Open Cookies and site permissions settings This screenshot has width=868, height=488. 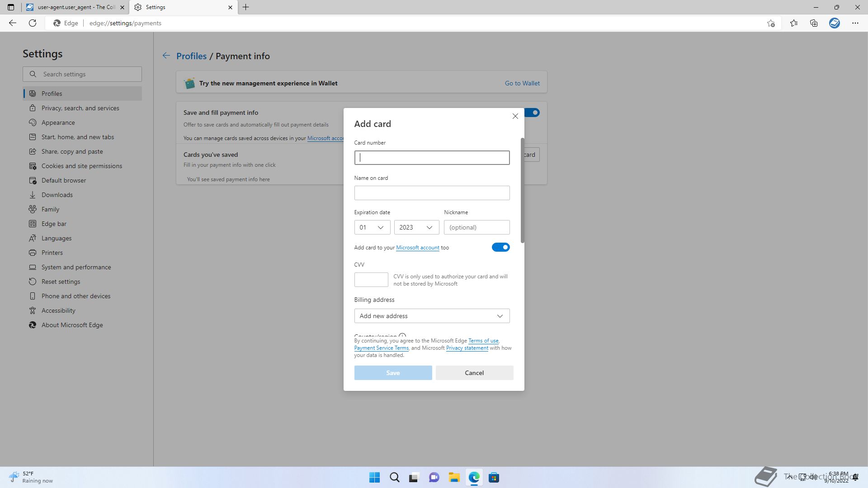pyautogui.click(x=82, y=166)
